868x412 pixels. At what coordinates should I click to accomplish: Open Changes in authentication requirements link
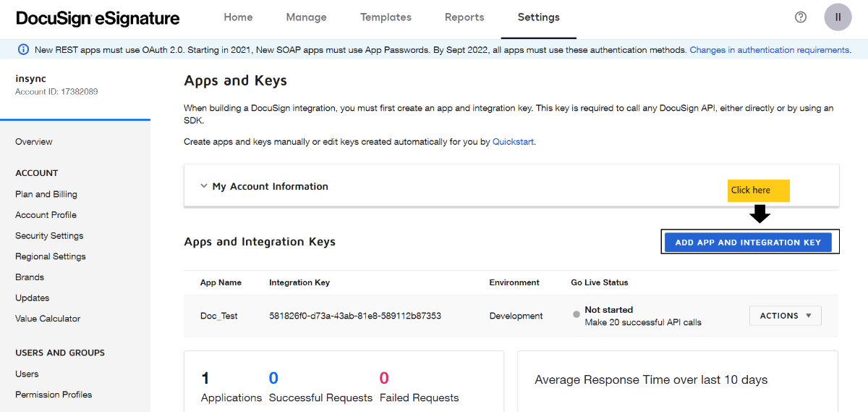click(769, 50)
